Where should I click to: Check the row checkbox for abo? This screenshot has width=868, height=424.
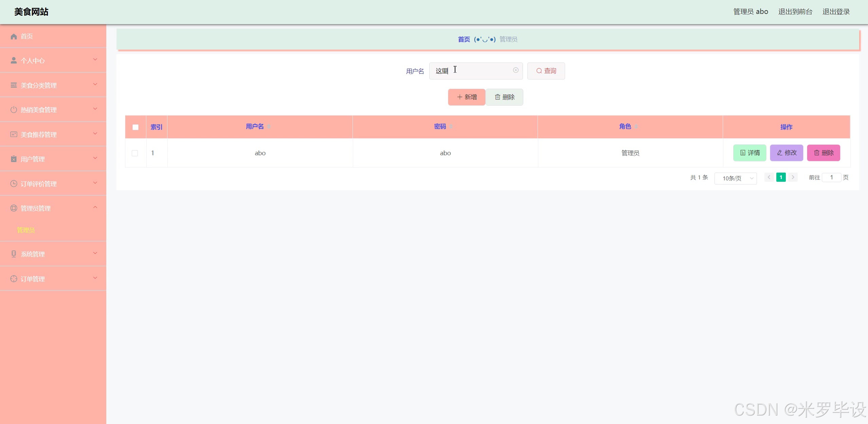135,153
